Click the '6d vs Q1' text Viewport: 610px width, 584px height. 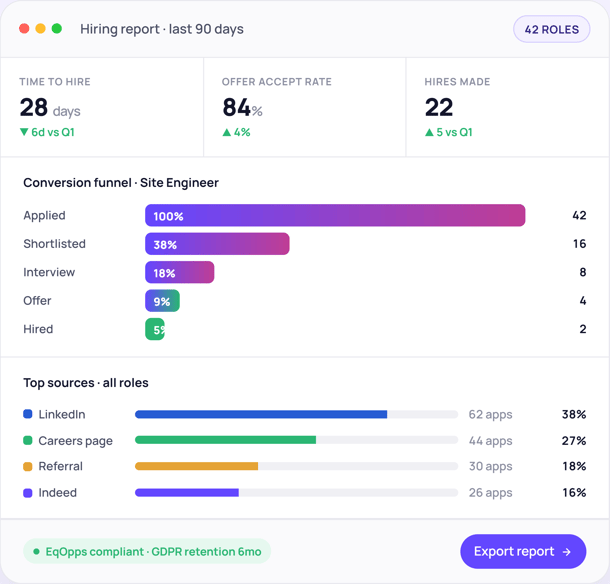pyautogui.click(x=53, y=132)
